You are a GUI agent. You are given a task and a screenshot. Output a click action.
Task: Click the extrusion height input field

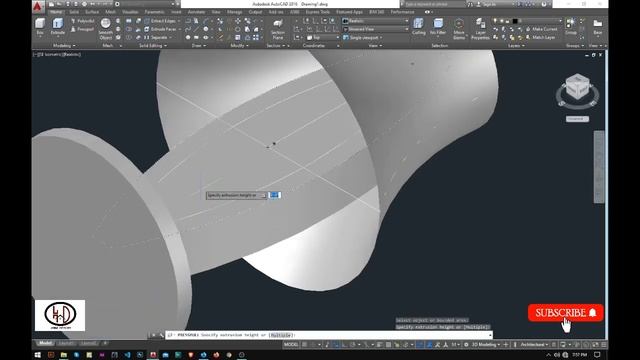tap(275, 196)
